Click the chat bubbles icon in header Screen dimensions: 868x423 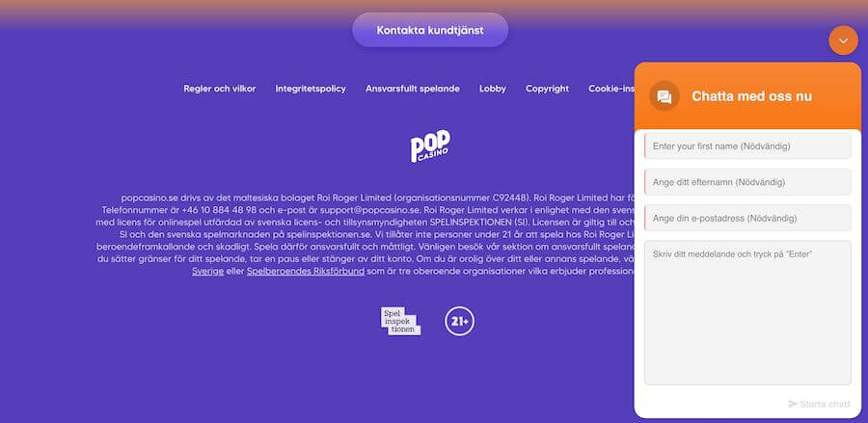(665, 96)
